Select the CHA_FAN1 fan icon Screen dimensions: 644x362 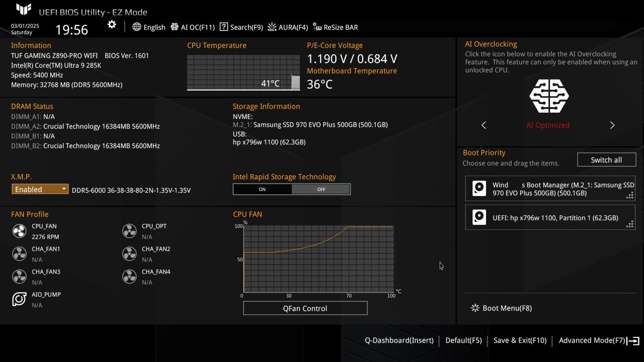[x=19, y=254]
